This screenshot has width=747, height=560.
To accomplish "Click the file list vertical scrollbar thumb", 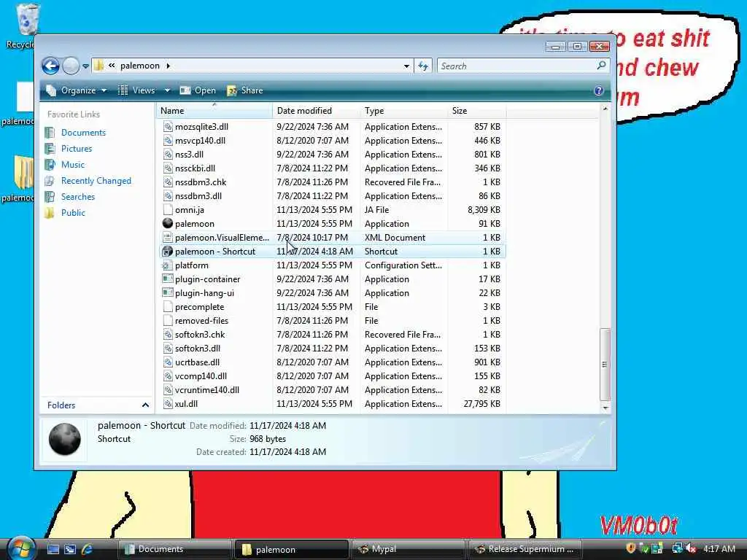I will pos(605,365).
